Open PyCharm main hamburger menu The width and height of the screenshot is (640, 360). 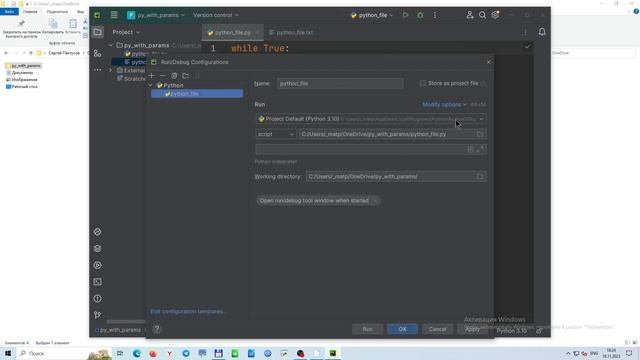pos(114,15)
